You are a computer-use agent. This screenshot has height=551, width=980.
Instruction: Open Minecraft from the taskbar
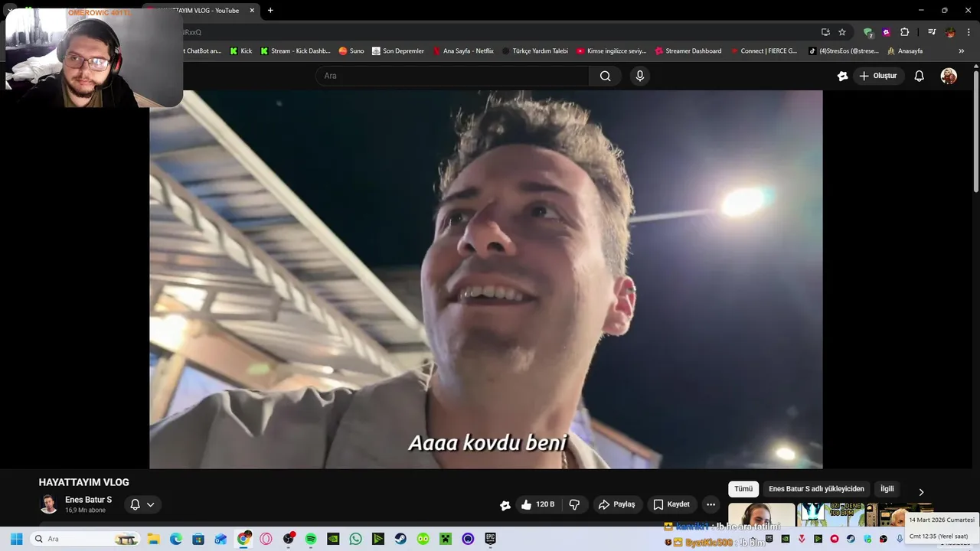[x=446, y=539]
